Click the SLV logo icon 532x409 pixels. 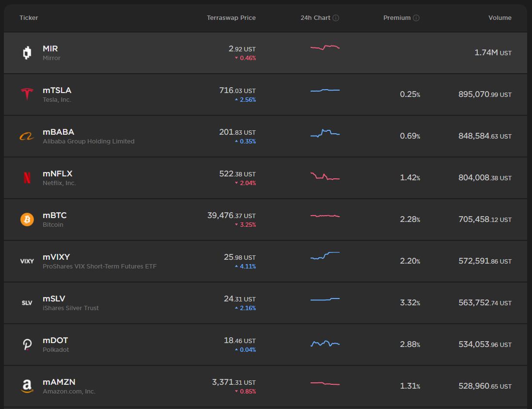27,303
